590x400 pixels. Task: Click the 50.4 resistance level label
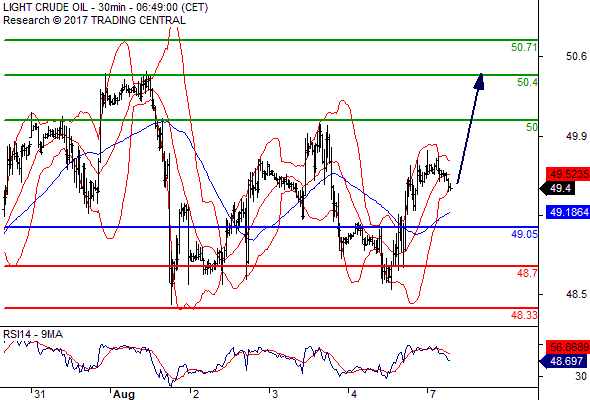[527, 82]
